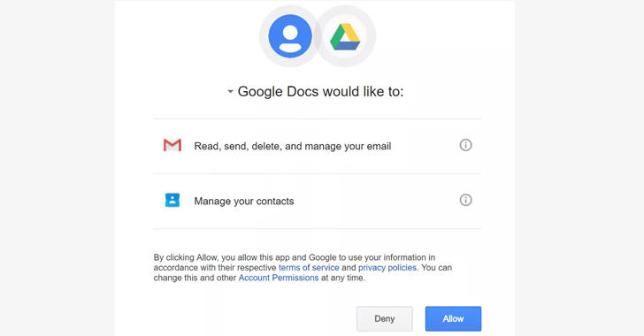Click the blue Contacts icon
The width and height of the screenshot is (644, 336).
172,200
